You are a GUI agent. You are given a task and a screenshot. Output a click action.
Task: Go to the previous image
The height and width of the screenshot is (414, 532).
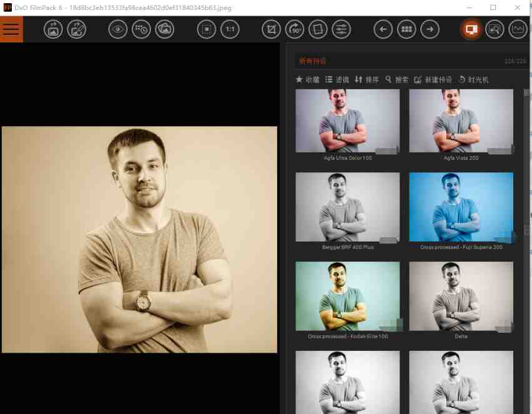(x=383, y=29)
